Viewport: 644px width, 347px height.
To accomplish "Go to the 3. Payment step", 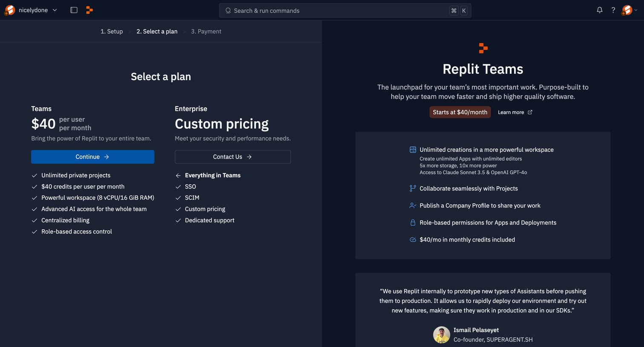I will pyautogui.click(x=206, y=32).
